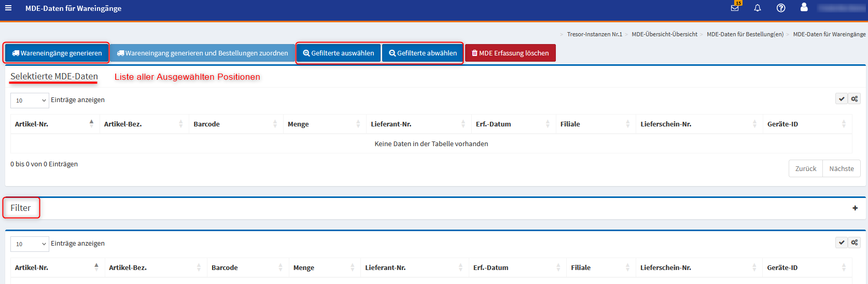This screenshot has height=284, width=868.
Task: Click gear settings icon in selected MDE table
Action: pyautogui.click(x=855, y=99)
